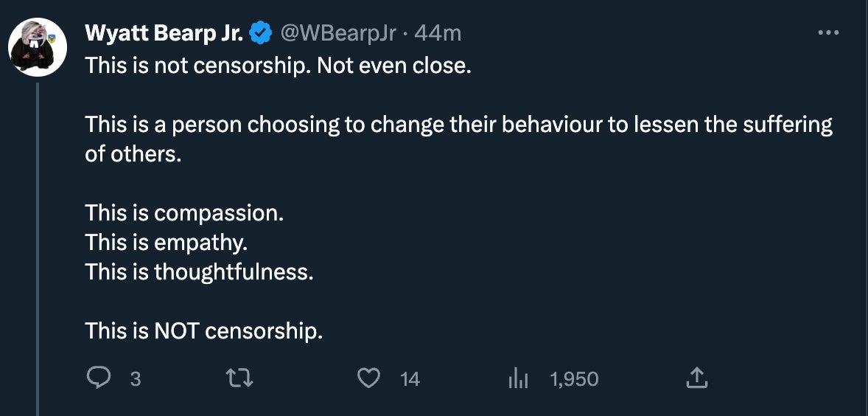Click the blue verified checkmark badge
Image resolution: width=868 pixels, height=416 pixels.
tap(260, 33)
